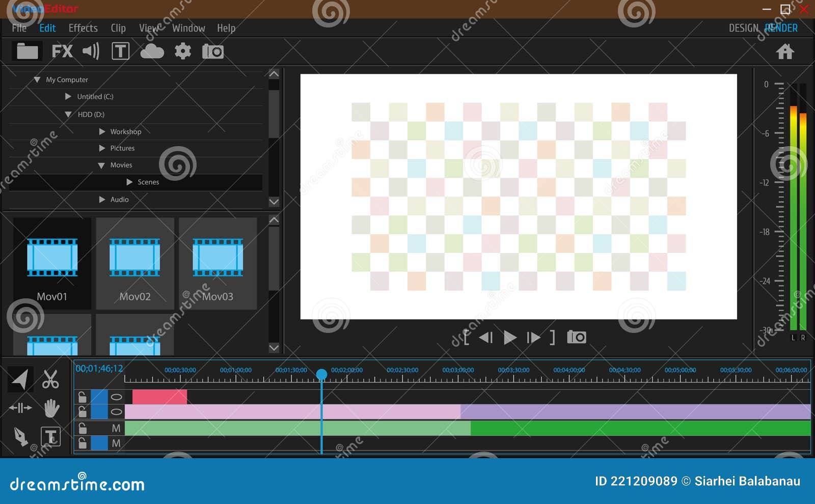Select the scissors cut tool
Viewport: 815px width, 504px height.
click(50, 379)
